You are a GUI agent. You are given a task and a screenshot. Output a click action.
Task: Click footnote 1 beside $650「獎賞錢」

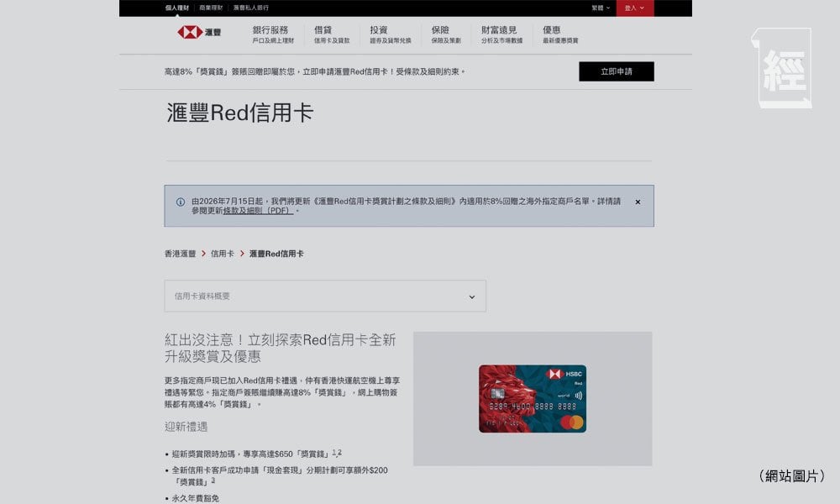coord(333,453)
